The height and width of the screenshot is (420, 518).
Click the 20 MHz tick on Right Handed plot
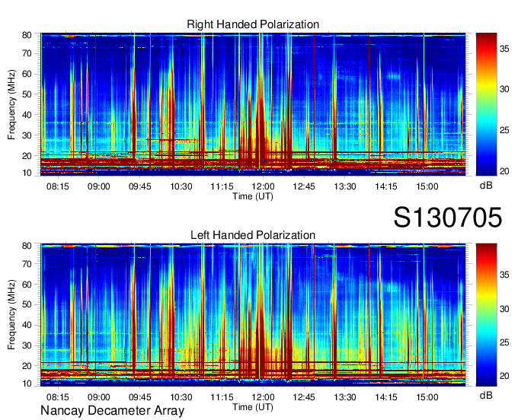pos(27,156)
